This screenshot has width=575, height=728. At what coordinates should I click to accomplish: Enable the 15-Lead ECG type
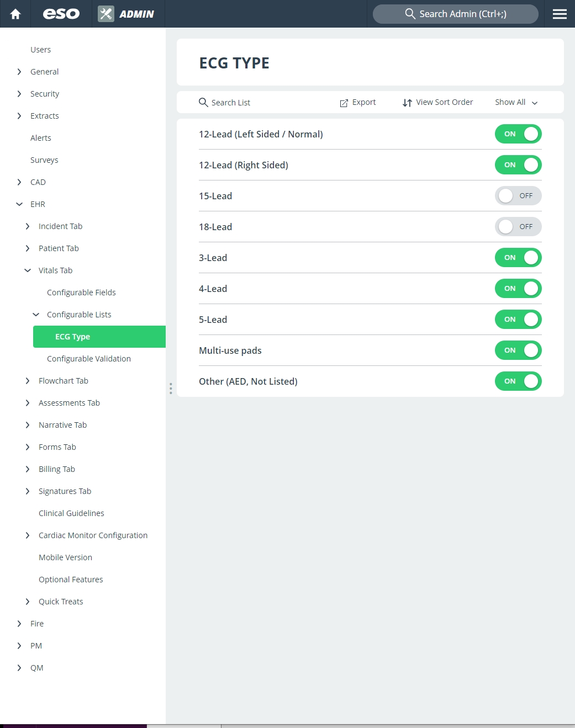[x=518, y=195]
